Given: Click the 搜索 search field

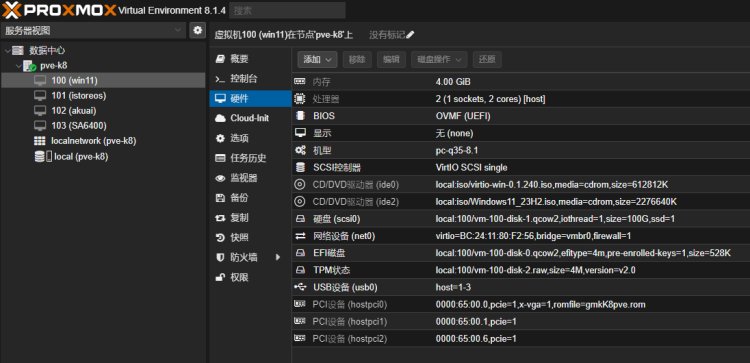Looking at the screenshot, I should pyautogui.click(x=287, y=10).
